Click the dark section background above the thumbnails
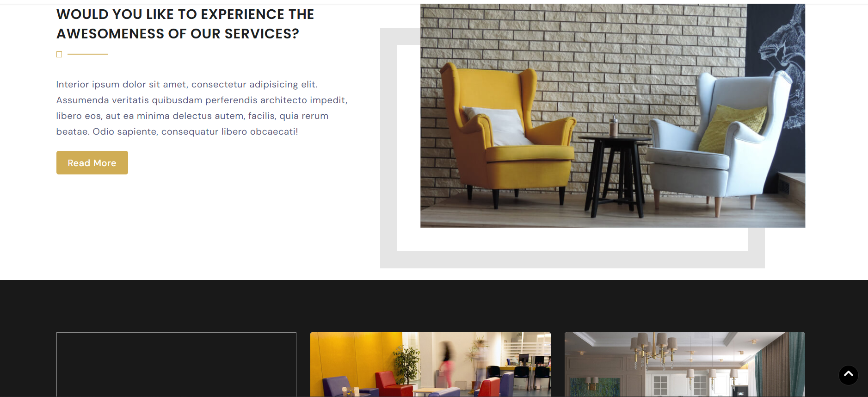Screen dimensions: 868x397 [x=434, y=305]
